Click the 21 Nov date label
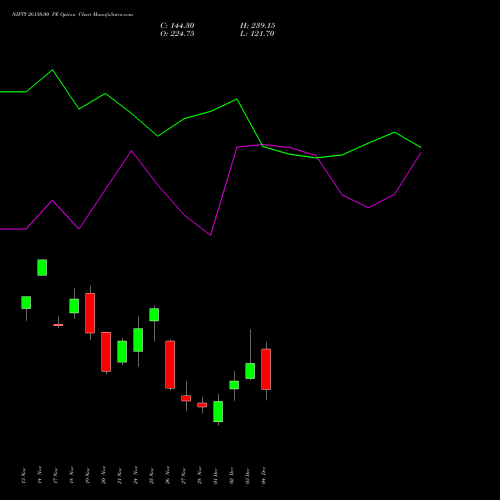 [x=120, y=475]
